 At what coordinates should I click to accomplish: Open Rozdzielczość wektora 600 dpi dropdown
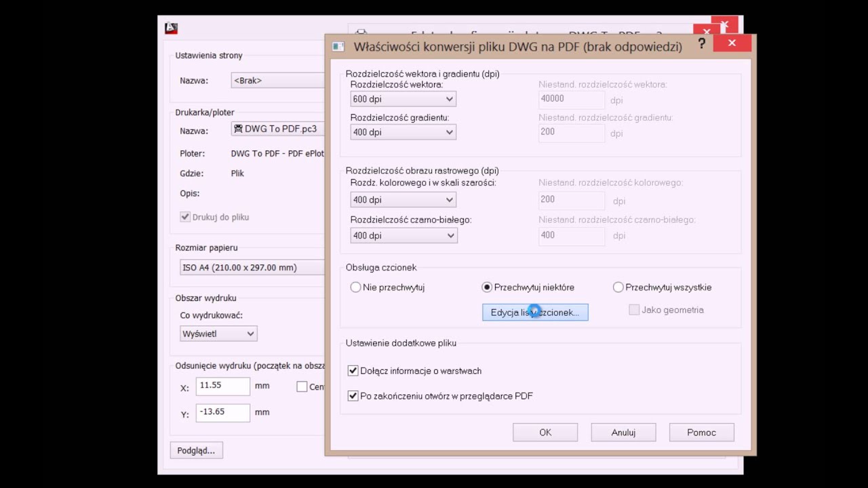point(403,99)
